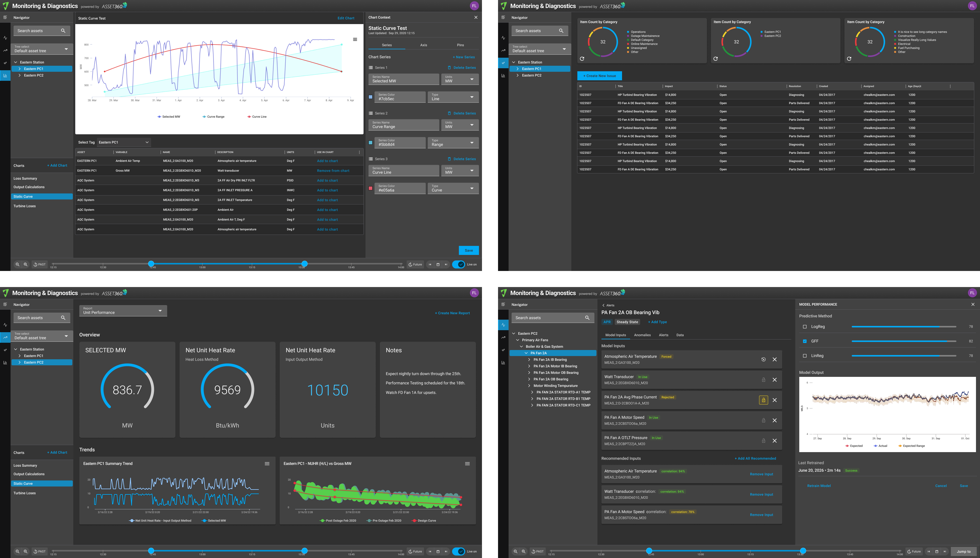Screen dimensions: 980x558
Task: Click lock icon on PA Fan A Motor Speed input
Action: 763,421
